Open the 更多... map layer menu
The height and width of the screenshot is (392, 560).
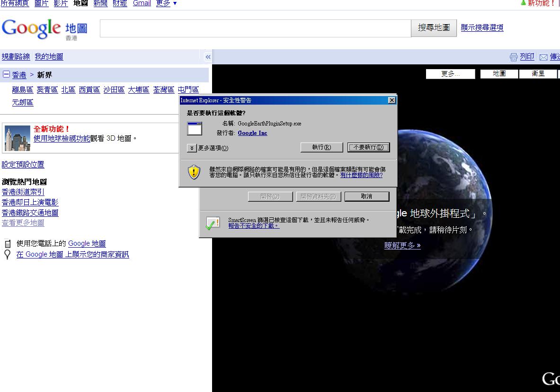pos(450,73)
